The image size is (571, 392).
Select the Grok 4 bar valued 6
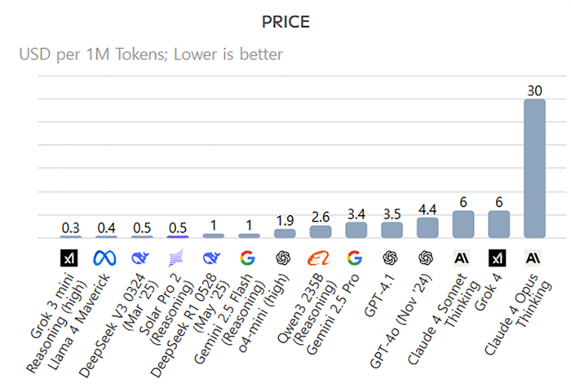(x=499, y=224)
